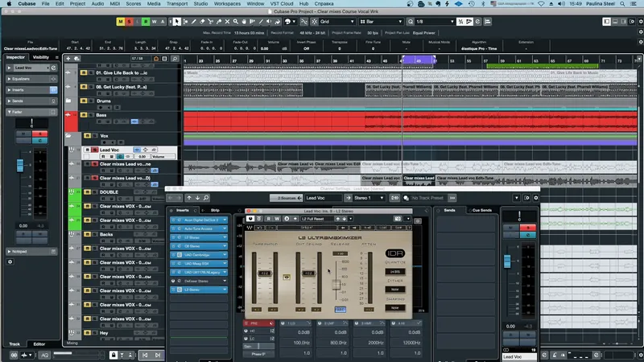644x362 pixels.
Task: Activate global Solo state button
Action: click(129, 22)
